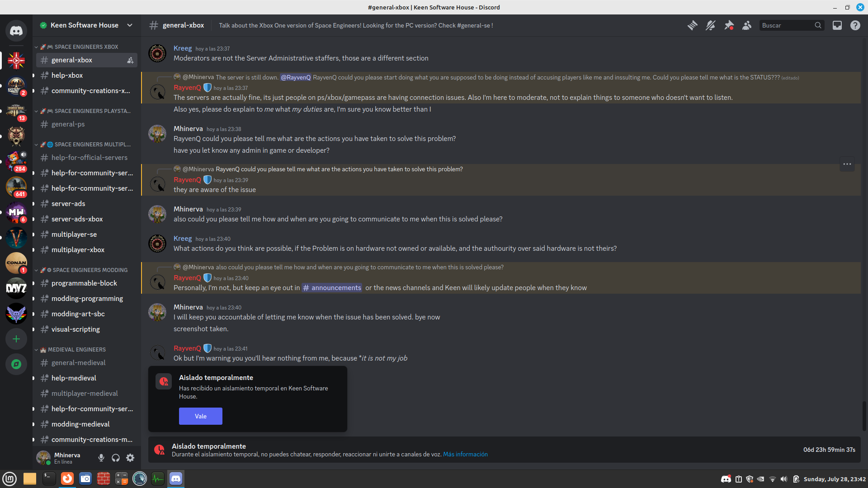
Task: Click the Buscar search field
Action: pos(787,25)
